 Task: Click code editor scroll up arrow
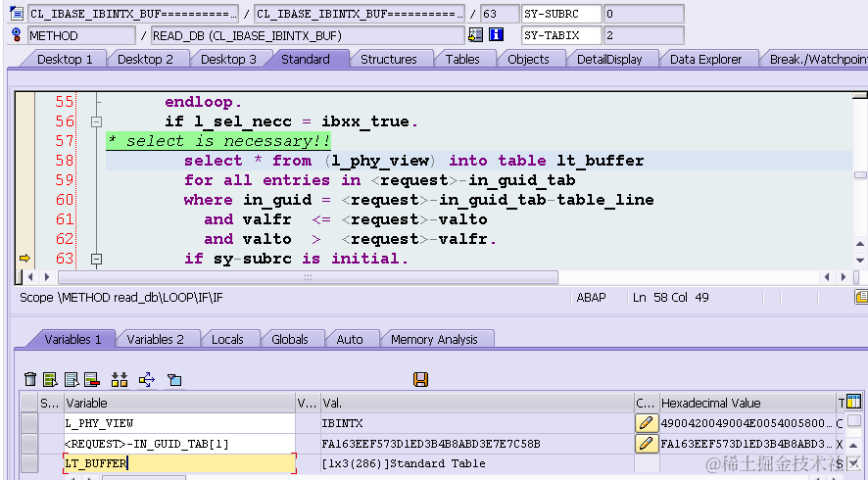(x=860, y=244)
